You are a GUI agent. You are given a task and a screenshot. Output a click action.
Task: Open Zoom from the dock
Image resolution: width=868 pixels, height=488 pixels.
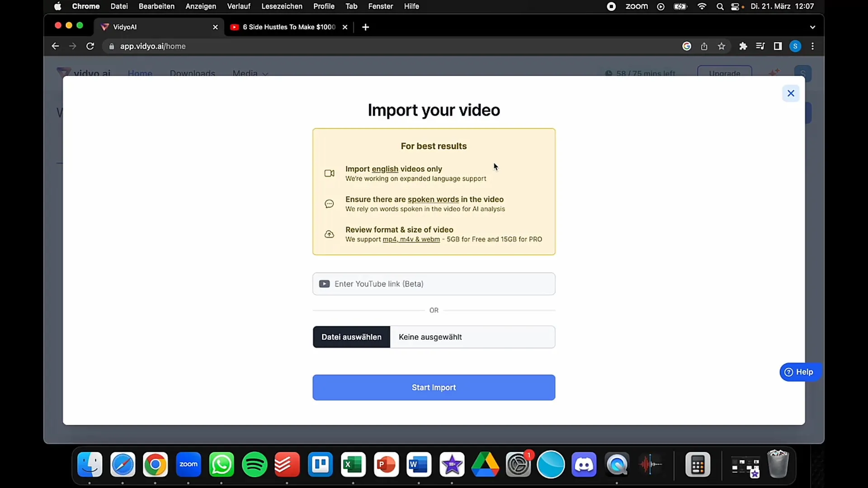click(189, 465)
